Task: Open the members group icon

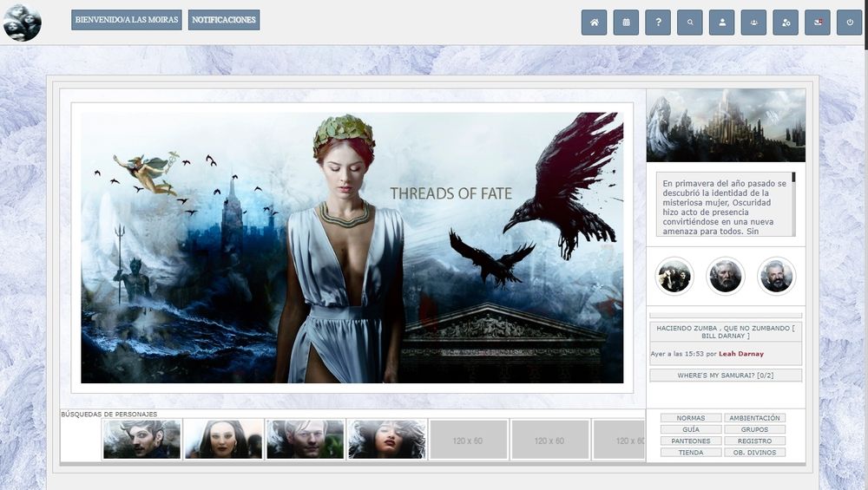Action: click(x=753, y=23)
